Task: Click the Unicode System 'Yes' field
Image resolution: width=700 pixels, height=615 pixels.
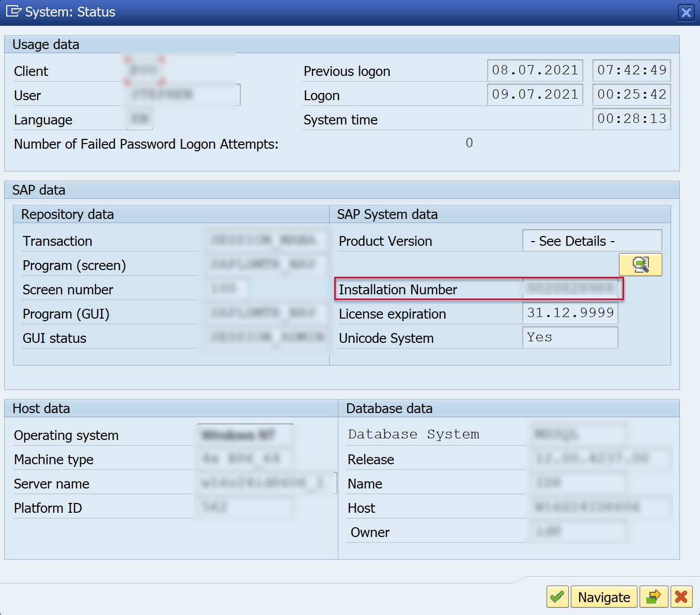Action: point(570,338)
